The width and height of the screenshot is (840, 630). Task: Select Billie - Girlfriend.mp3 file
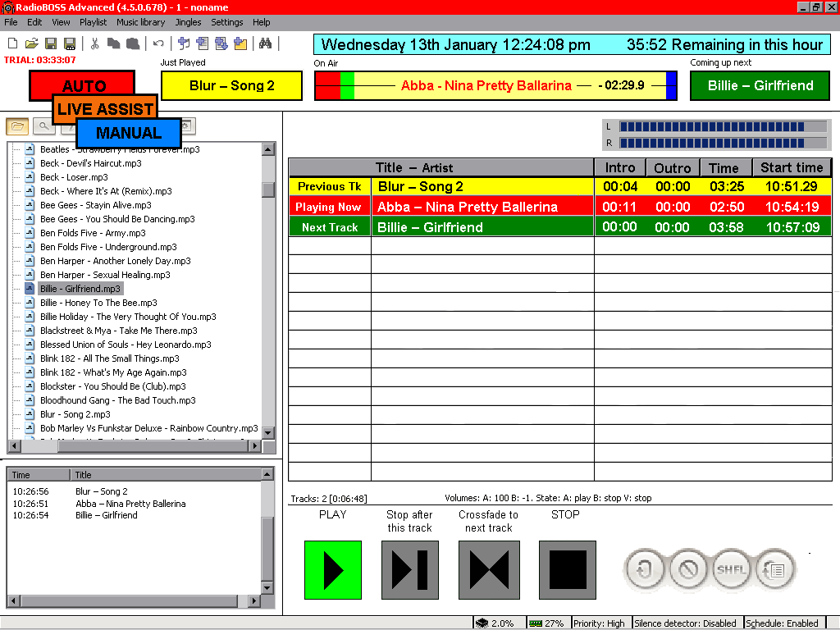80,289
